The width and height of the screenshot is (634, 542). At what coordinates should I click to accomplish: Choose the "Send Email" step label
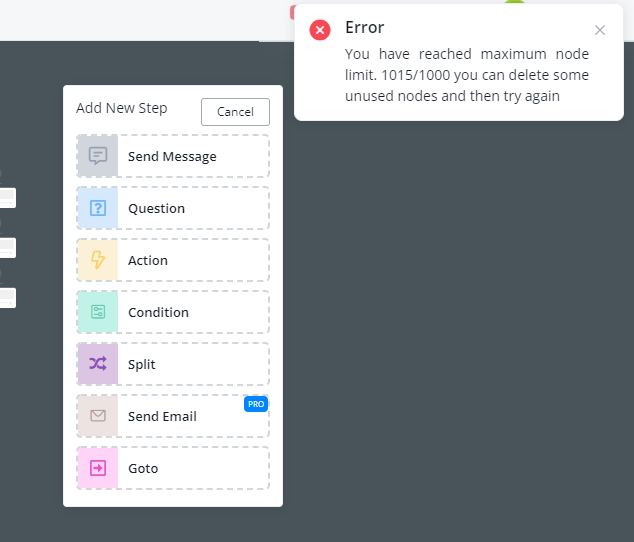pos(162,417)
